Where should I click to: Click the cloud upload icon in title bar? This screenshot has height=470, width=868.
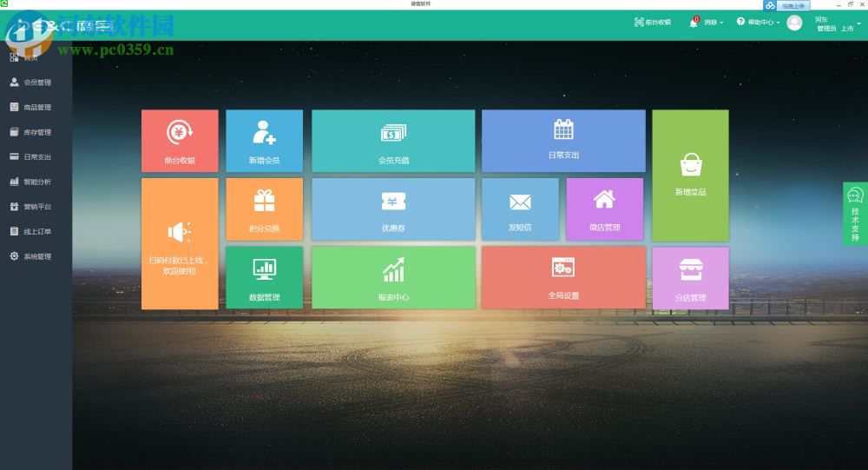770,5
